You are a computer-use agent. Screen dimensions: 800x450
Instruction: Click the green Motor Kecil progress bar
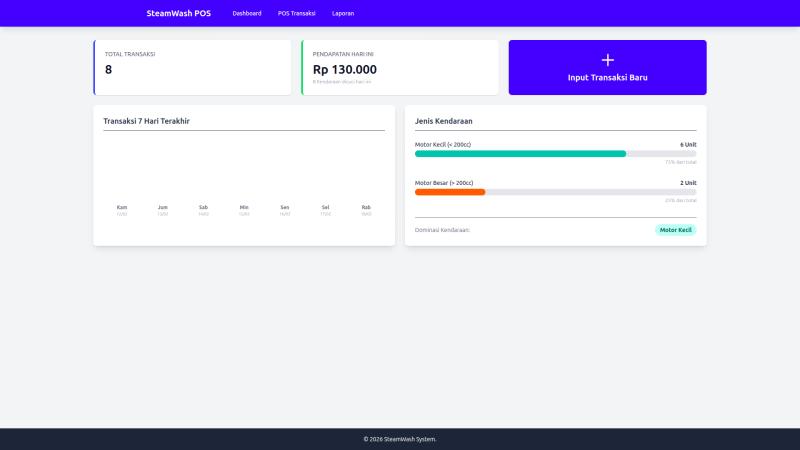point(520,154)
